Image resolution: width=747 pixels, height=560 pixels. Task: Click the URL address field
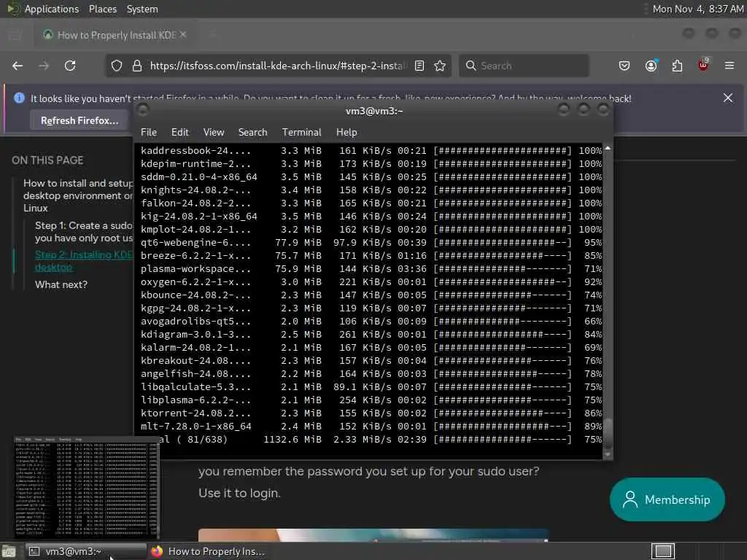tap(278, 66)
